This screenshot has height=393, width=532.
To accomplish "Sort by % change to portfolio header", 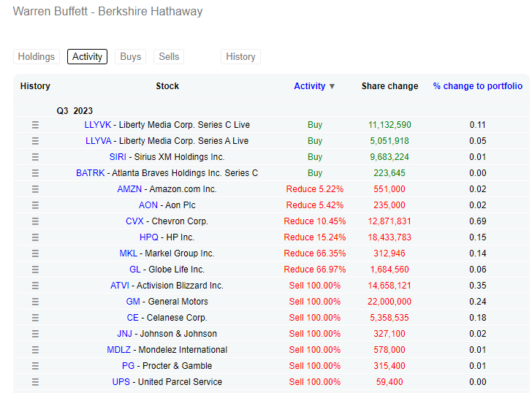I will pos(478,86).
